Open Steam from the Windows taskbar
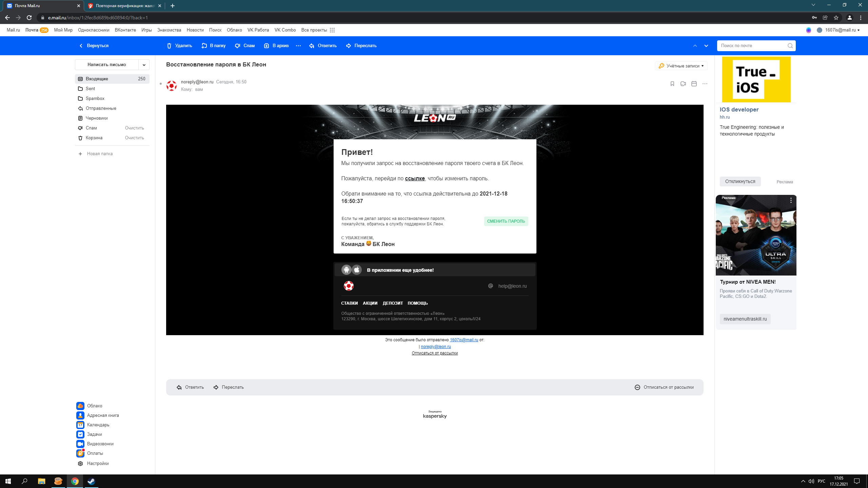This screenshot has width=868, height=488. 91,481
